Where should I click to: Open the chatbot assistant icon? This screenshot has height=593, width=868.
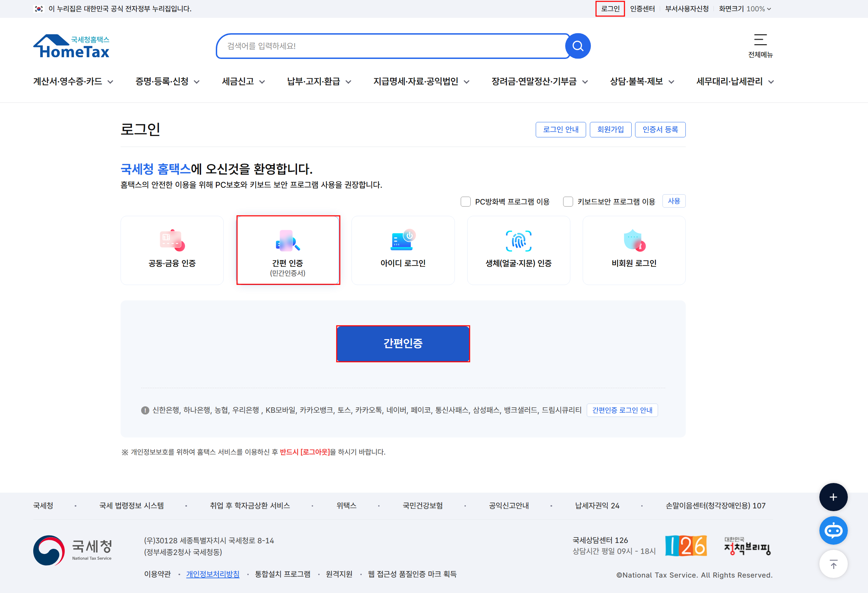point(833,530)
